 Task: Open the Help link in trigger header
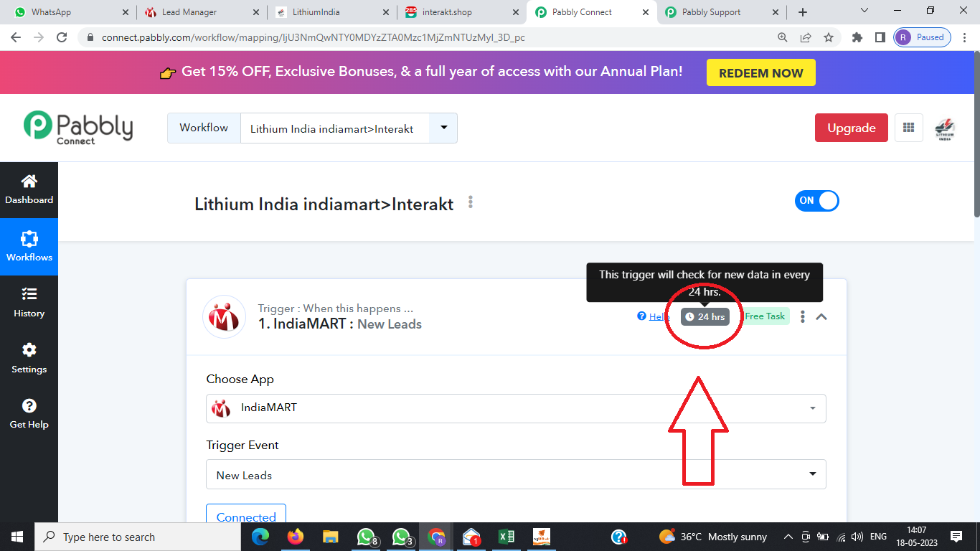(x=653, y=316)
